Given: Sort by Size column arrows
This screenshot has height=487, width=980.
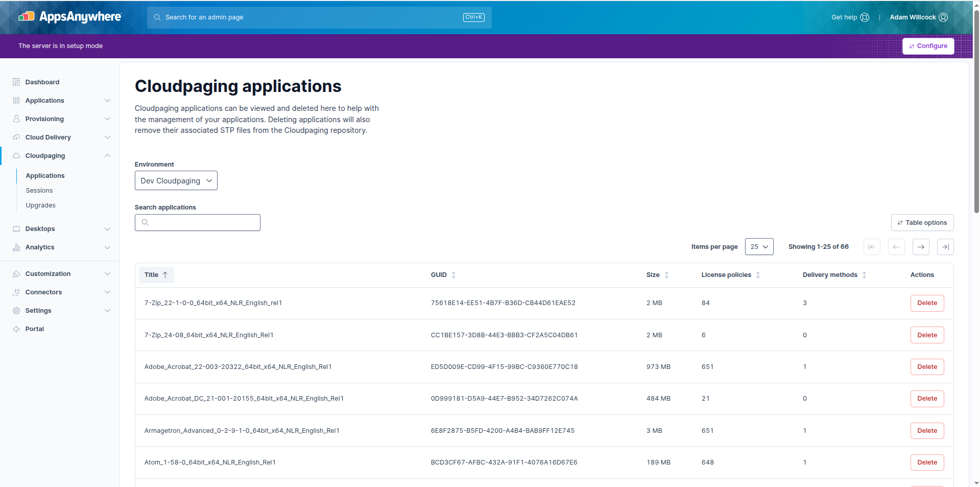Looking at the screenshot, I should [666, 275].
